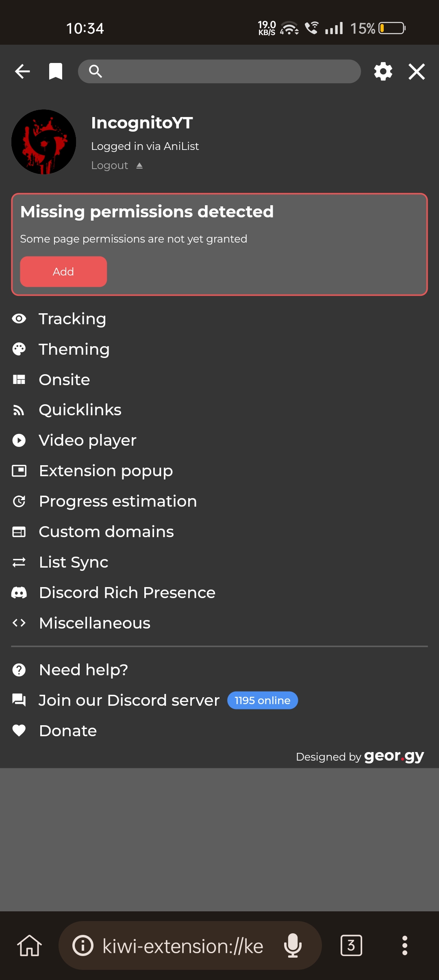Toggle the Tracking eye visibility icon
This screenshot has width=439, height=980.
pyautogui.click(x=19, y=319)
